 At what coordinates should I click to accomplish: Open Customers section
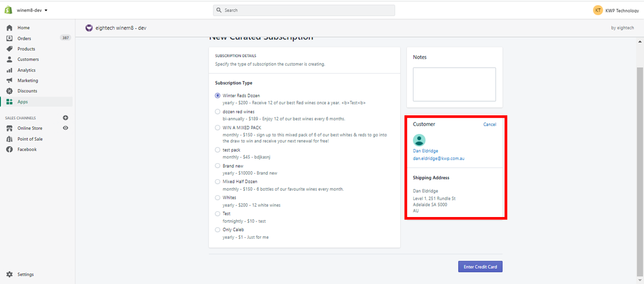point(28,59)
